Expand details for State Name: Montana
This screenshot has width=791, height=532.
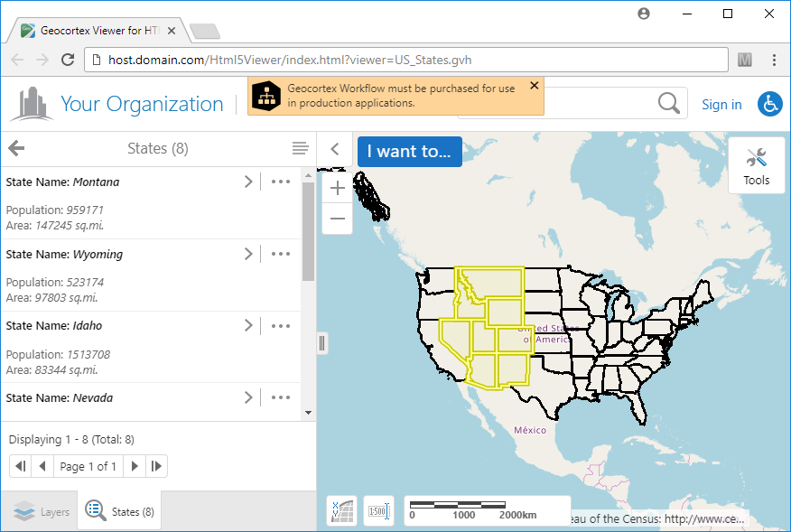coord(248,182)
